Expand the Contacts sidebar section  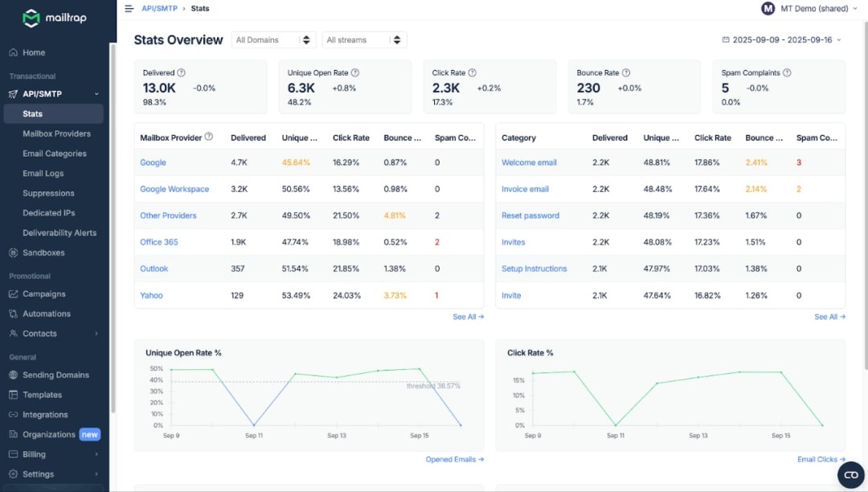pyautogui.click(x=96, y=334)
